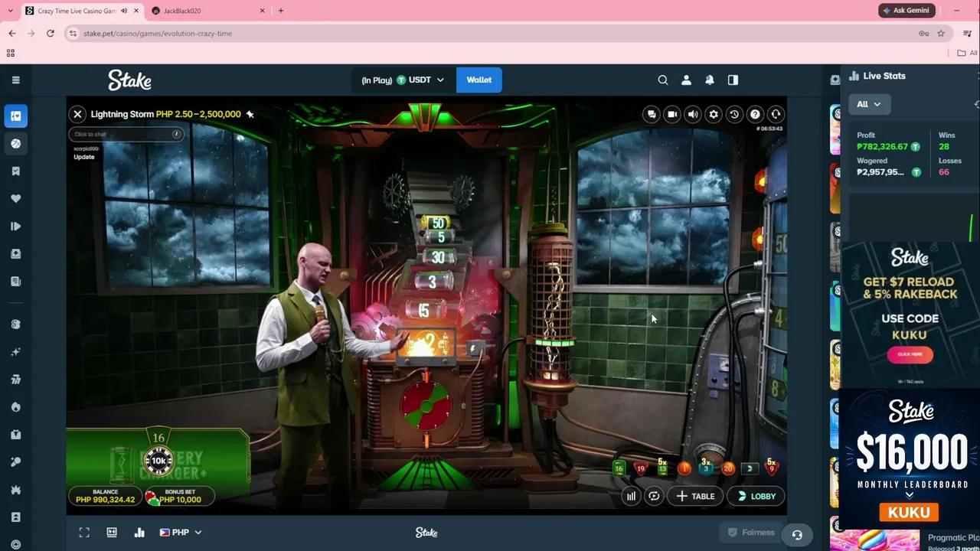Open the user profile icon

[x=686, y=80]
